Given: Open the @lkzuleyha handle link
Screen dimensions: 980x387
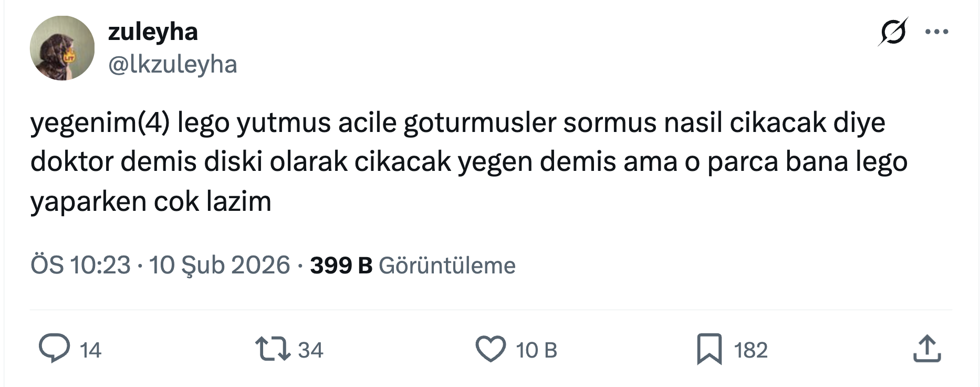Looking at the screenshot, I should [x=173, y=65].
